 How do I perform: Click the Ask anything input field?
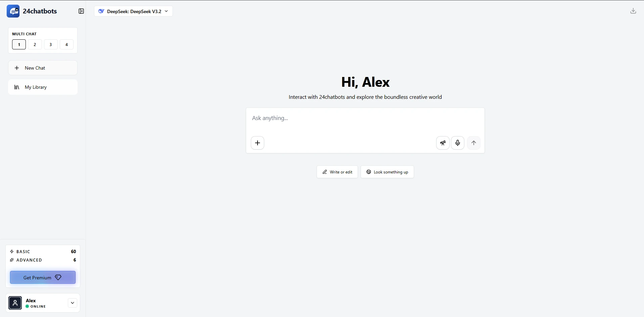pyautogui.click(x=365, y=118)
